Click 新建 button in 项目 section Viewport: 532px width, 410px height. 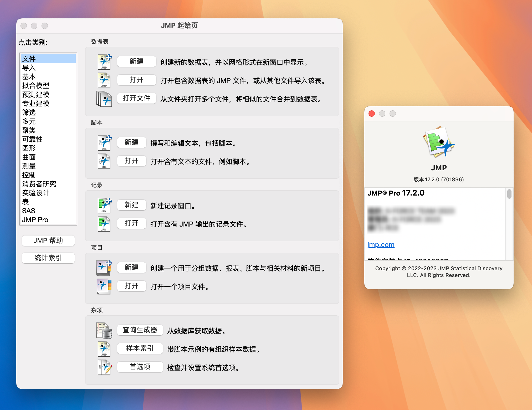coord(131,268)
